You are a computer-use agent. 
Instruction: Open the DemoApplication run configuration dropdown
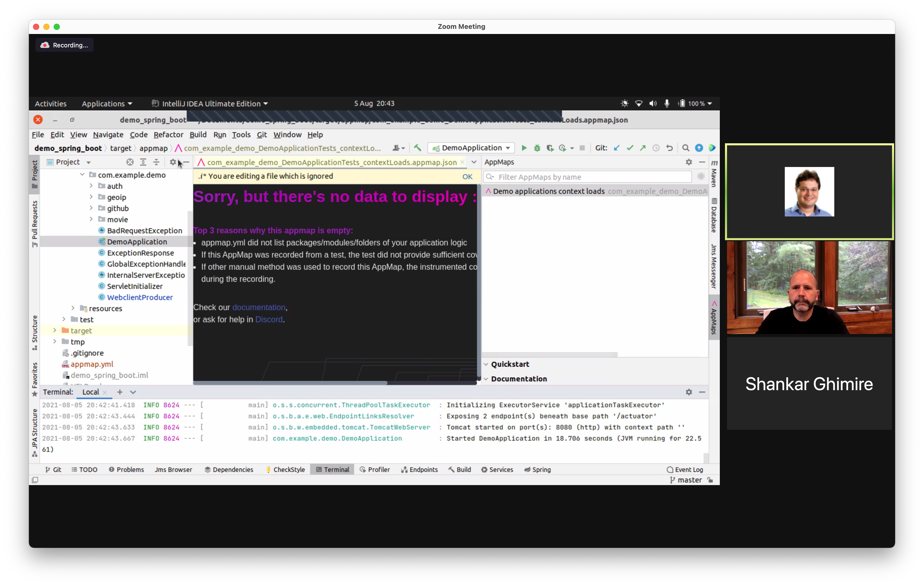(472, 148)
